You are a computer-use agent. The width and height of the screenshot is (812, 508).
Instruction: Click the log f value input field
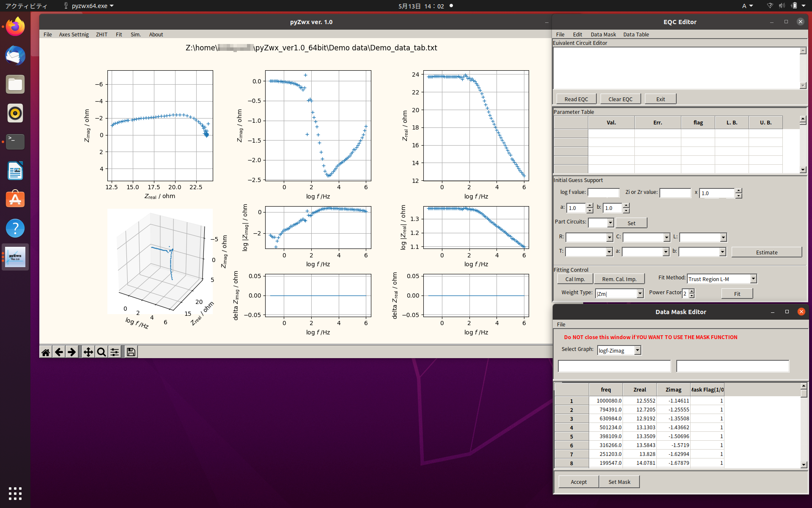(604, 193)
